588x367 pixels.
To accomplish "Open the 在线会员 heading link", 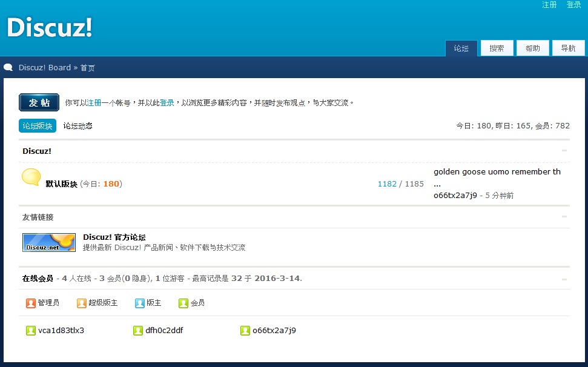I will pyautogui.click(x=38, y=278).
